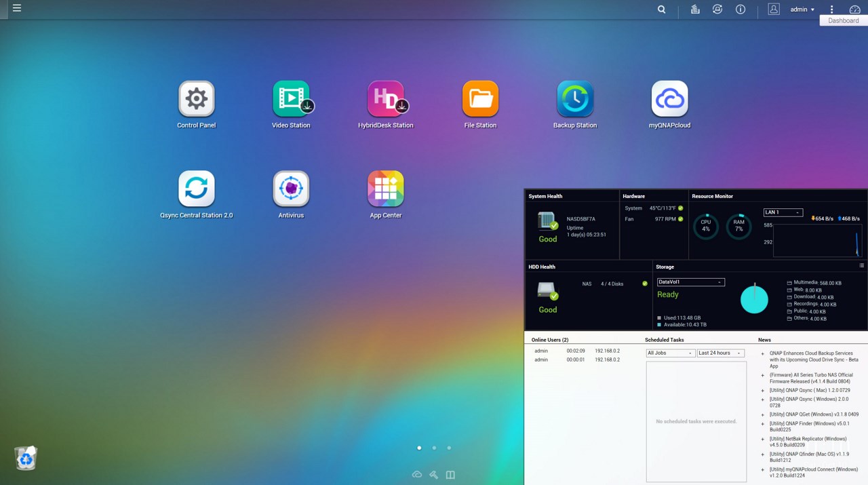Click the 45°C/113°F system temperature
The width and height of the screenshot is (868, 485).
click(x=663, y=208)
